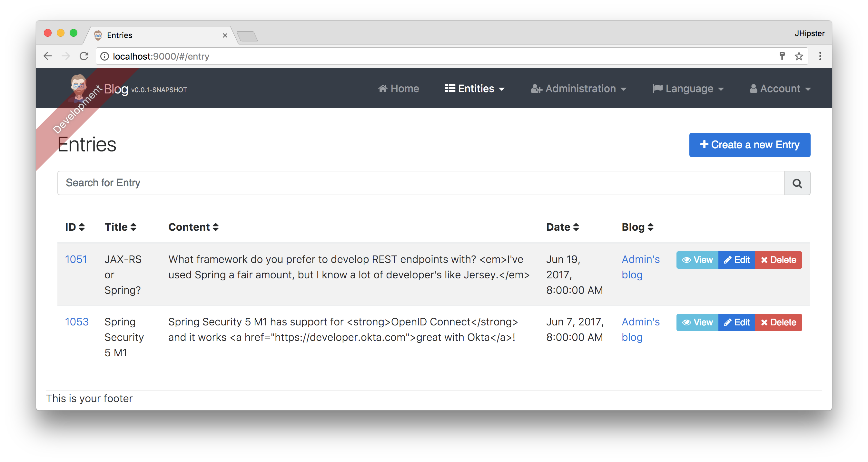Click the browser reload icon
Image resolution: width=868 pixels, height=462 pixels.
click(x=84, y=56)
